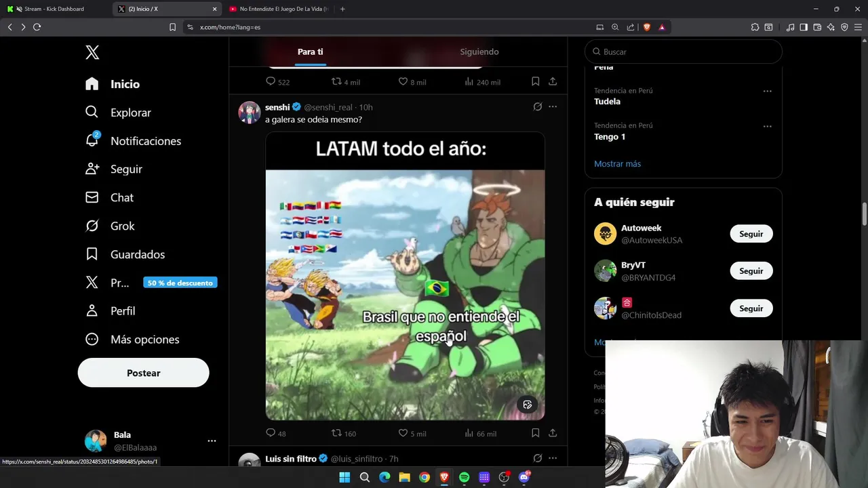The width and height of the screenshot is (868, 488).
Task: Open the LATAM todo el año meme image
Action: pos(405,276)
